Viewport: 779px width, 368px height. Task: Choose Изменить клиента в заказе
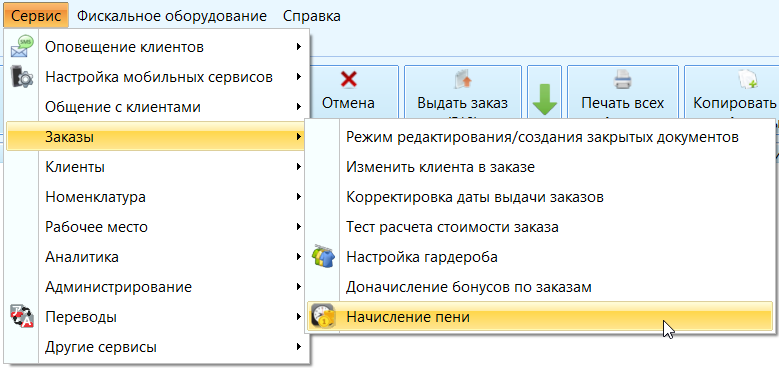pyautogui.click(x=540, y=167)
